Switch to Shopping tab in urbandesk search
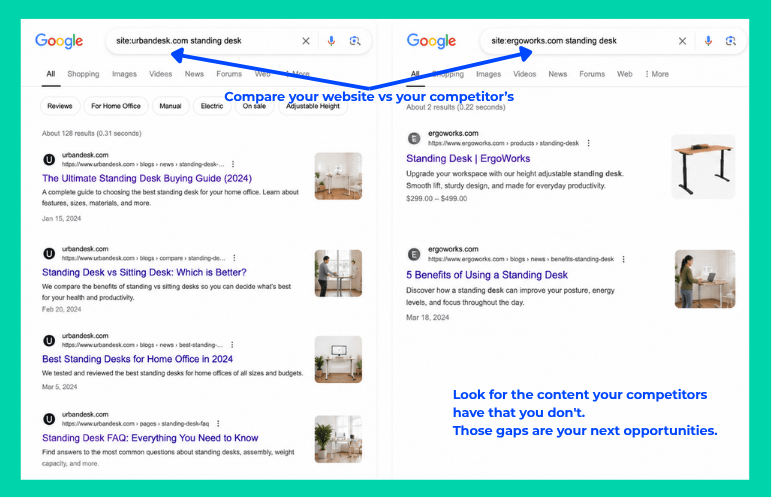The width and height of the screenshot is (772, 498). pyautogui.click(x=83, y=74)
